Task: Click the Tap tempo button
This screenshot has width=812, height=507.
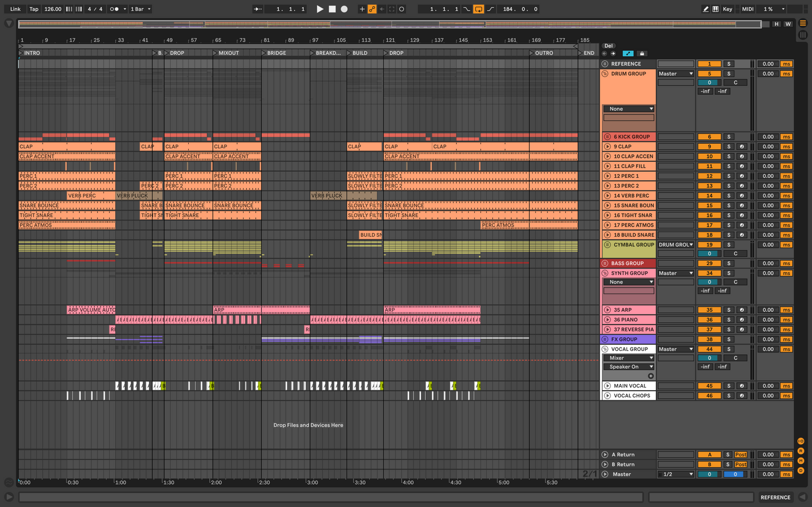Action: 34,9
